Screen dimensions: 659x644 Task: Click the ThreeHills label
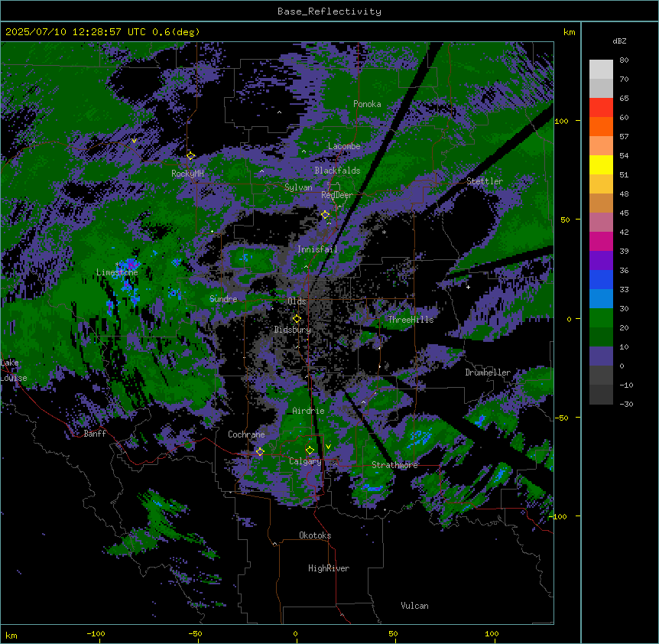point(411,320)
